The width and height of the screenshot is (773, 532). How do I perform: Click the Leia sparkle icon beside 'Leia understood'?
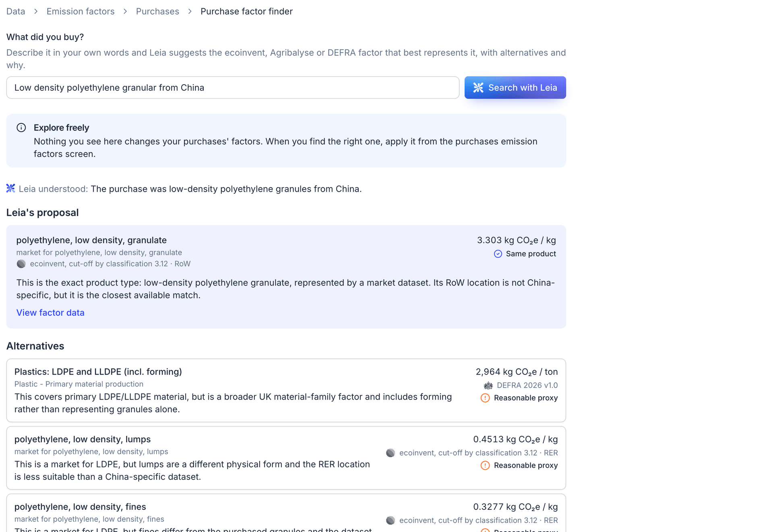pos(11,188)
